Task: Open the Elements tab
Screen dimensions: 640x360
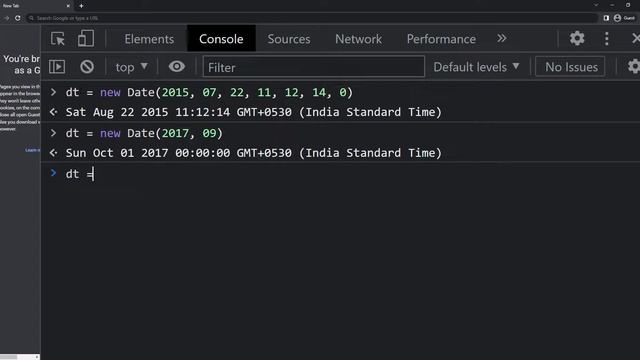Action: pos(149,39)
